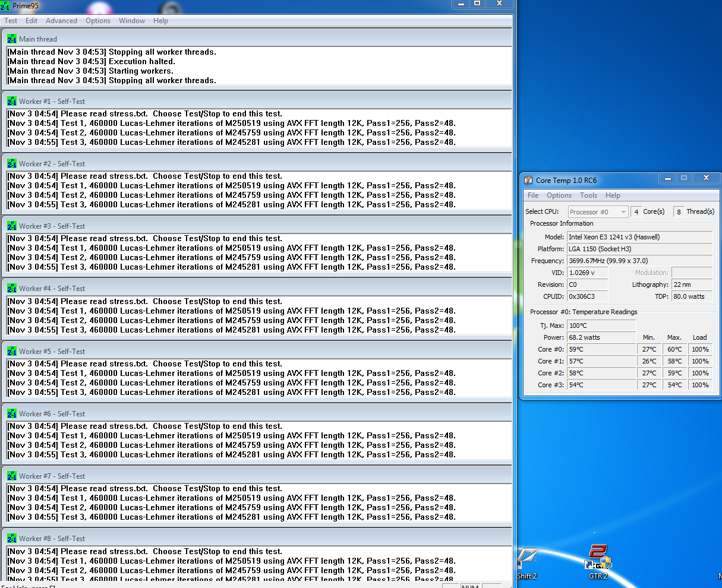Open the Options menu in Core Temp
Screen dimensions: 722x588
click(x=559, y=195)
